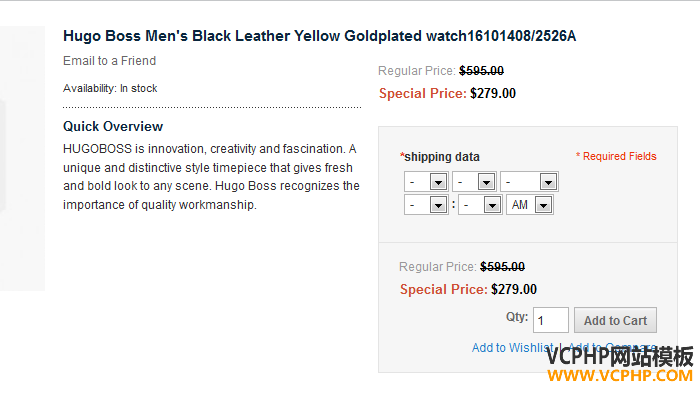
Task: Click the red Required Fields note
Action: (x=616, y=156)
